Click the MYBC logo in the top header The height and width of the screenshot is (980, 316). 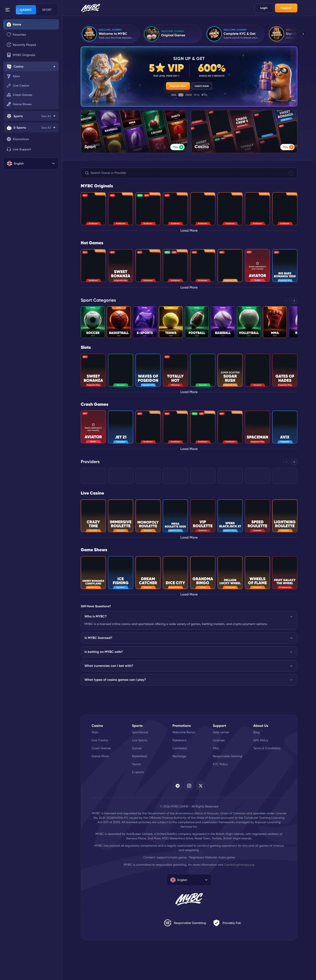91,8
